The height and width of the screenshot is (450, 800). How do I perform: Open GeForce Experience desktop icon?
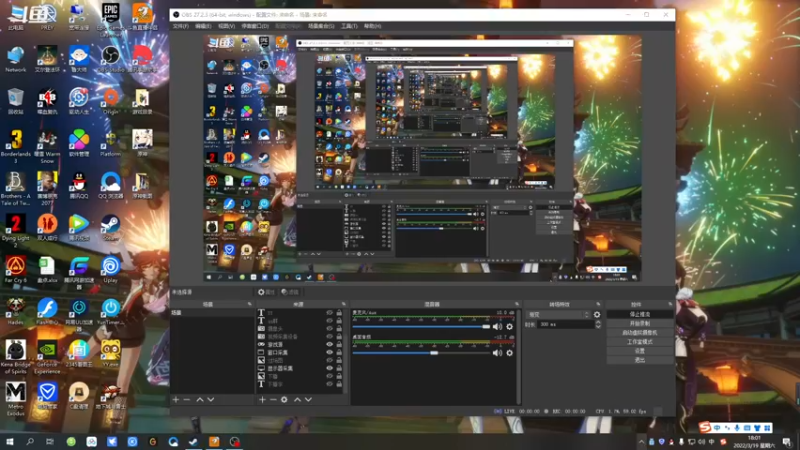(x=47, y=358)
